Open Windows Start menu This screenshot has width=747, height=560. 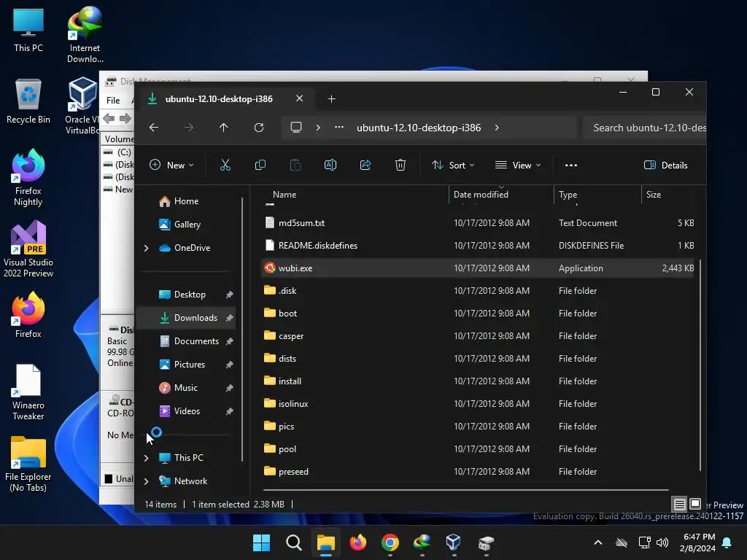261,542
